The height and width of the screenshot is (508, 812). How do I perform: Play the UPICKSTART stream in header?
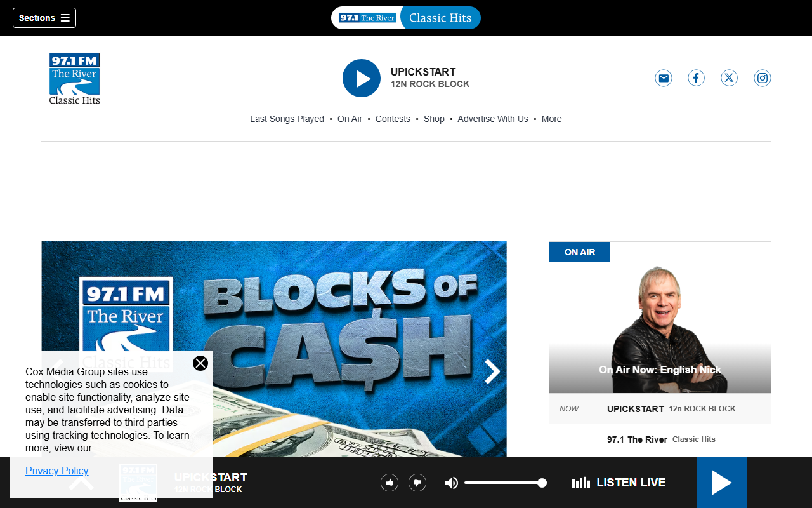(x=362, y=78)
